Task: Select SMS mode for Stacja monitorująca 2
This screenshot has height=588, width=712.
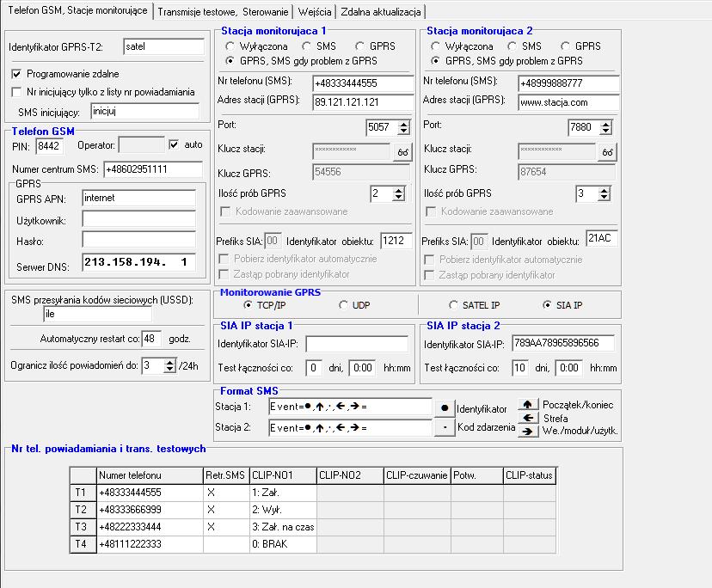Action: click(x=513, y=46)
